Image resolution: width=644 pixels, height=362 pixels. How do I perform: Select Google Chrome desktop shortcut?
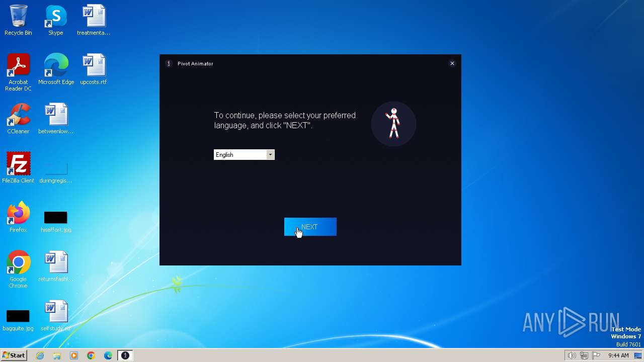(x=18, y=269)
